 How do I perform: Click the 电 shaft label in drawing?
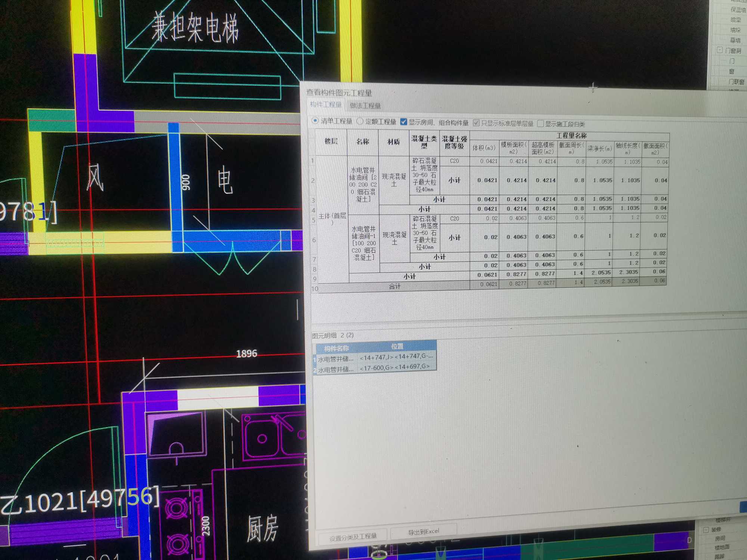coord(225,180)
